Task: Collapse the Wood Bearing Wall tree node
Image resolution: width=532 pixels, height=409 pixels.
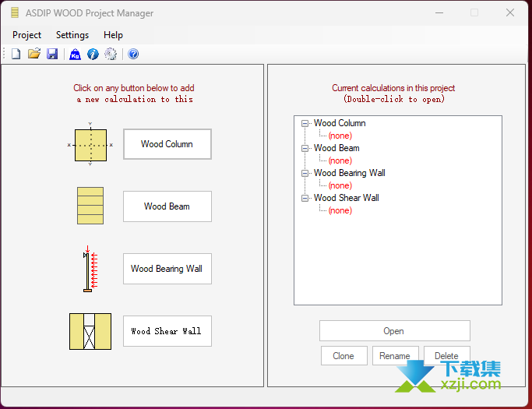Action: (305, 173)
